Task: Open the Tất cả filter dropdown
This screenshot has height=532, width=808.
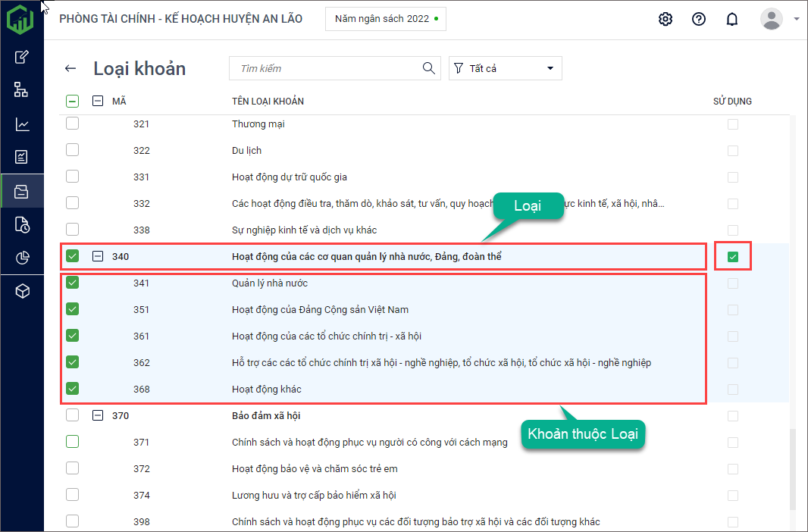Action: [505, 68]
